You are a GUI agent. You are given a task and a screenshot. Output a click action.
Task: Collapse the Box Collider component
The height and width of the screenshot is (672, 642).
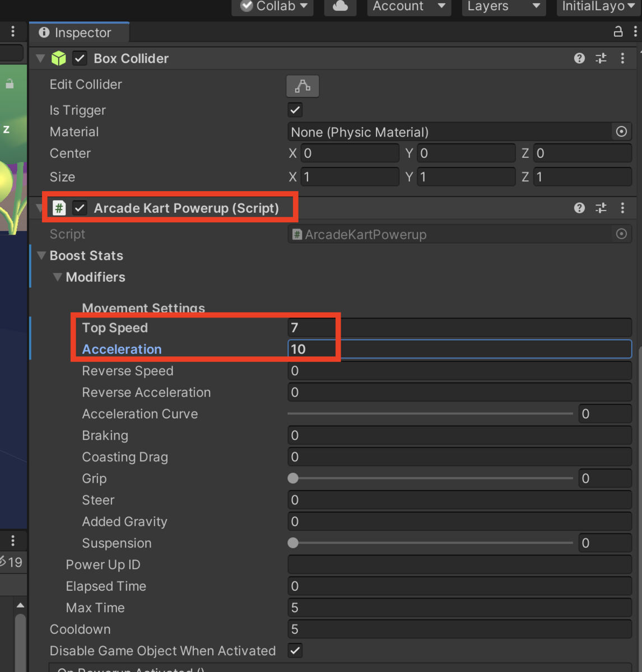40,58
